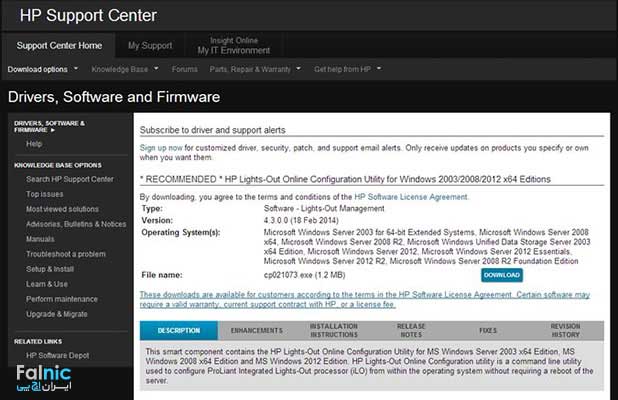
Task: Expand Drivers, Software & Firmware sidebar section
Action: pyautogui.click(x=49, y=125)
